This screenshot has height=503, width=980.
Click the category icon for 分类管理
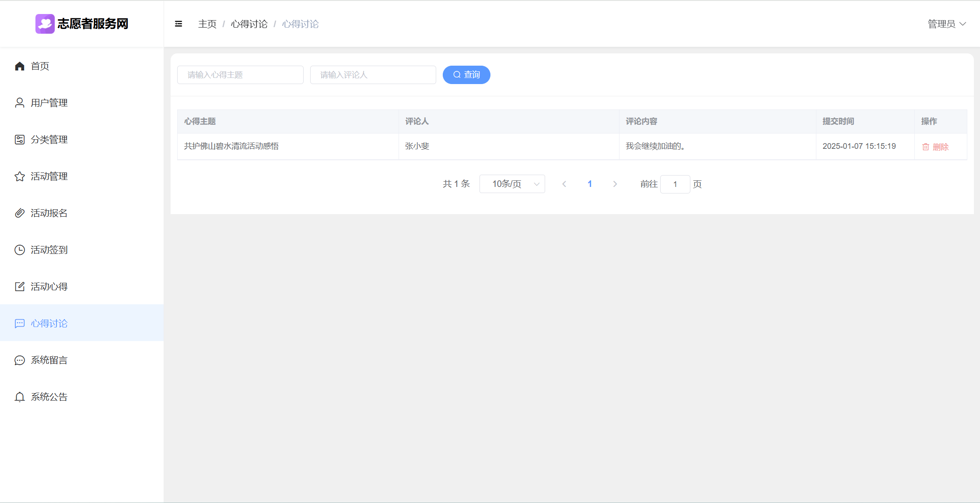point(20,140)
